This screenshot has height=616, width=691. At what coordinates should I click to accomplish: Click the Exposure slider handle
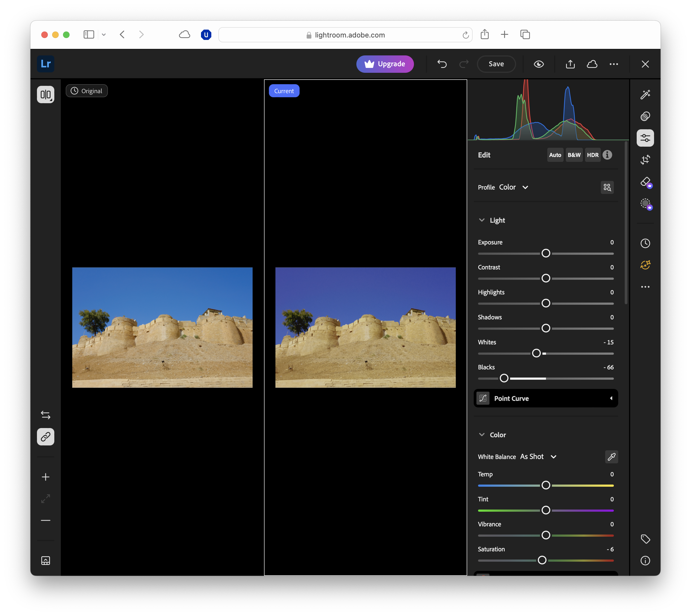coord(545,253)
